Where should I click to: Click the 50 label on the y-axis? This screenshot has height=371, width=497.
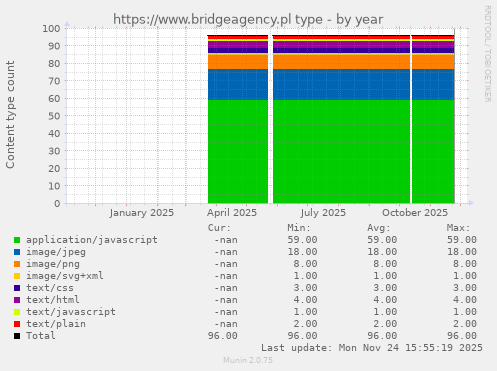pyautogui.click(x=54, y=116)
